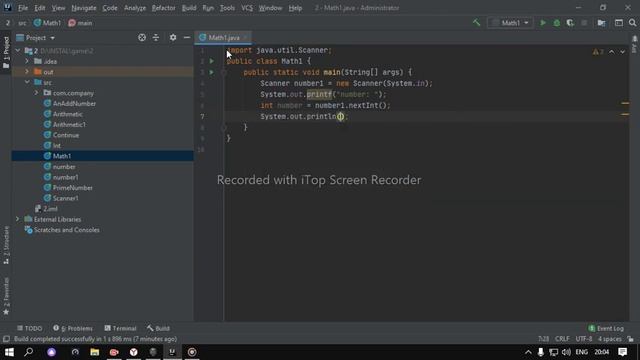
Task: Click the screen recorder taskbar icon
Action: [x=192, y=352]
